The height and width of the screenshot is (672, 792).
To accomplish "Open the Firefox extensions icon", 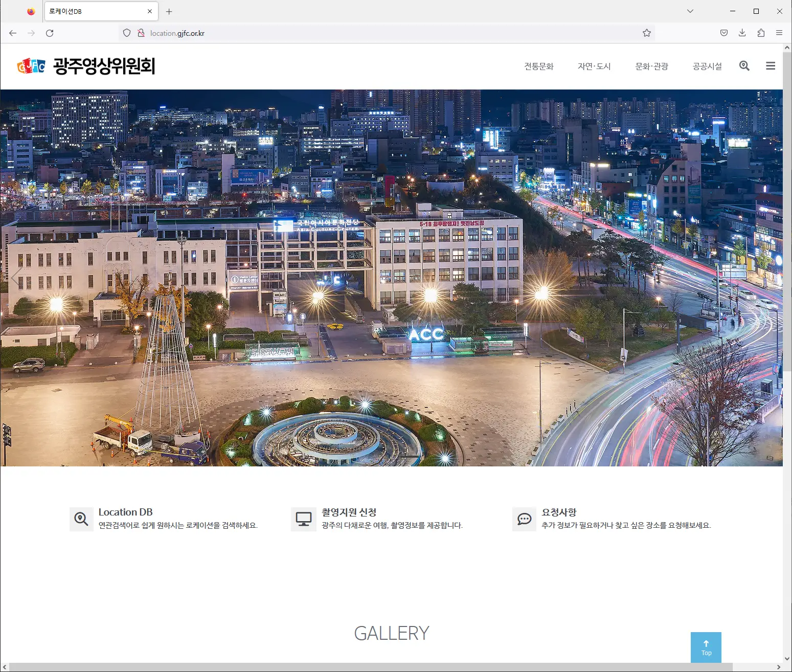I will (761, 33).
